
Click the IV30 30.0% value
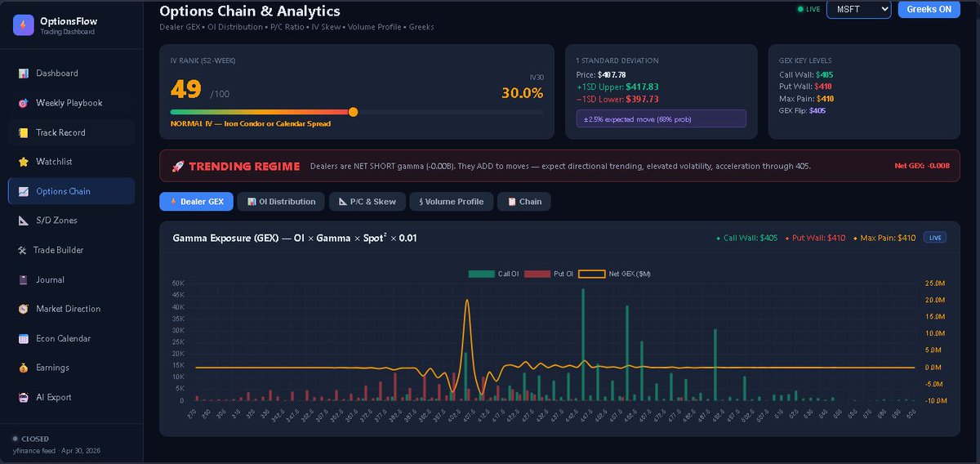coord(522,93)
